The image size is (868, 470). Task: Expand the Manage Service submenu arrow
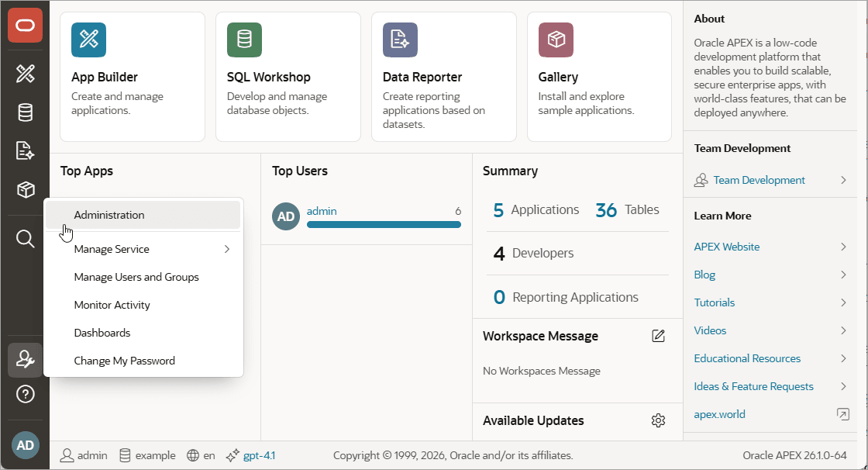[227, 250]
